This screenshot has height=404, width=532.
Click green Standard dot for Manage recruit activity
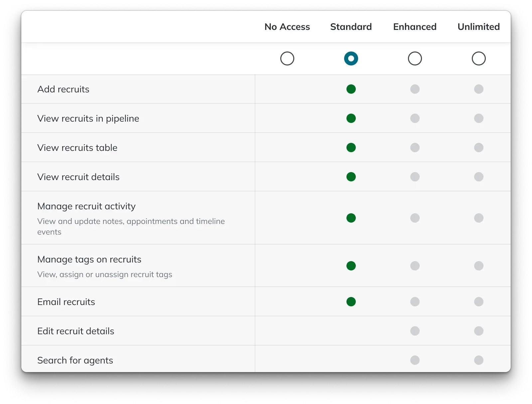coord(351,218)
